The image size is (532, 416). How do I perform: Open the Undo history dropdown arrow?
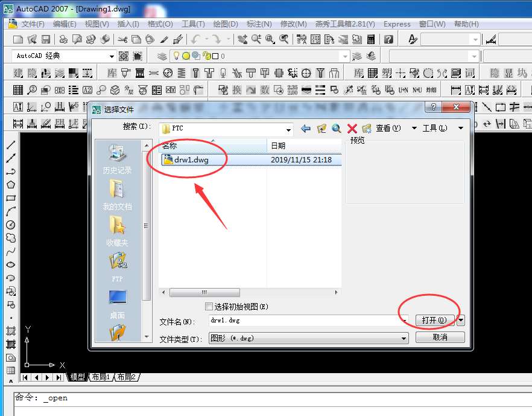click(x=206, y=39)
